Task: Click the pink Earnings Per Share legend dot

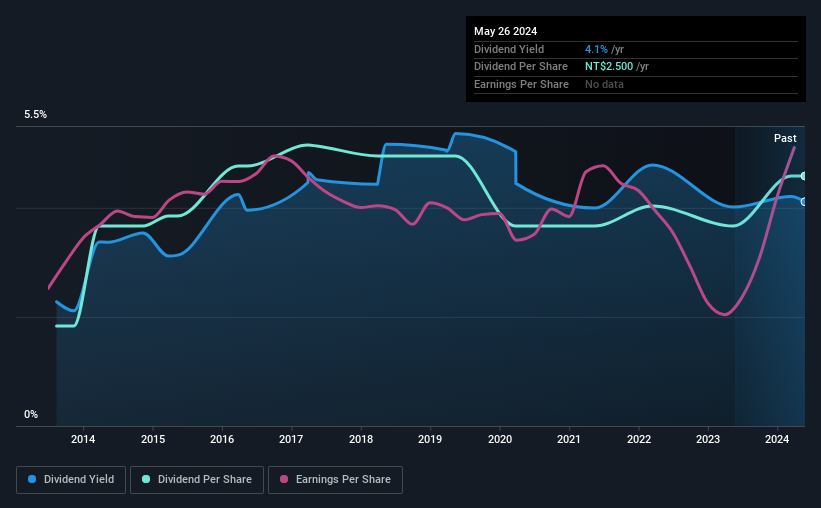Action: pos(284,479)
